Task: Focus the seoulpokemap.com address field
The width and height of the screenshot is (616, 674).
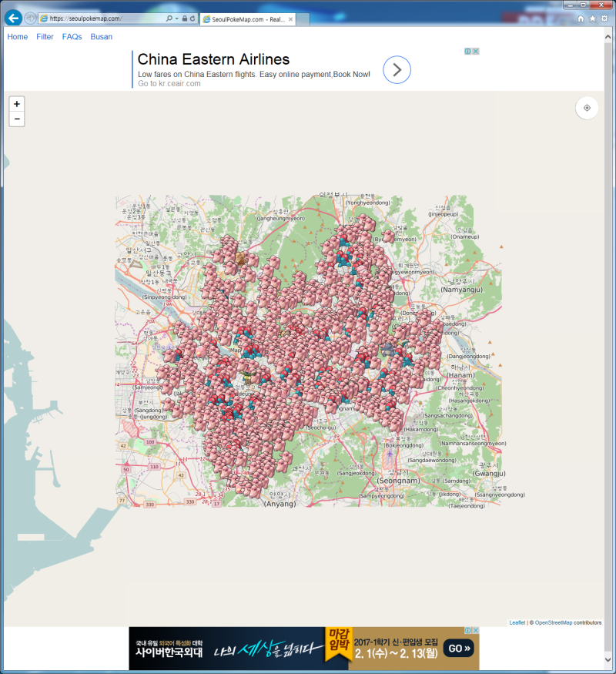Action: pyautogui.click(x=102, y=18)
